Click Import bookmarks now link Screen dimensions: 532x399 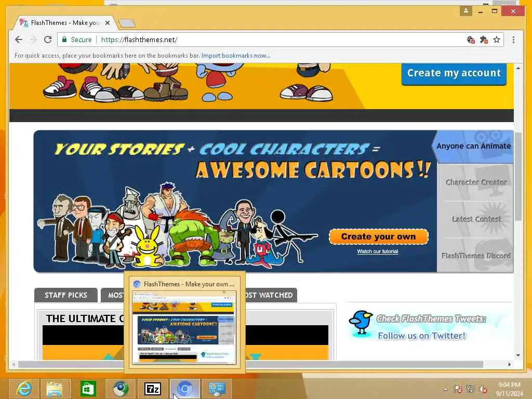click(x=236, y=56)
